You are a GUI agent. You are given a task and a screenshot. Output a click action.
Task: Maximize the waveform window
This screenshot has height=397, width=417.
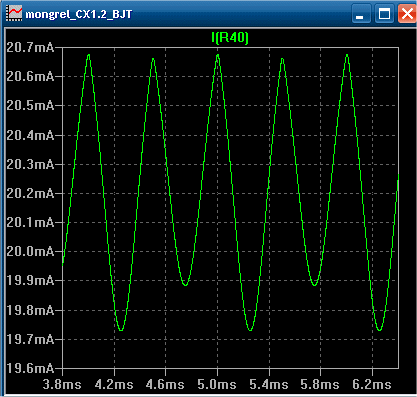[x=384, y=14]
